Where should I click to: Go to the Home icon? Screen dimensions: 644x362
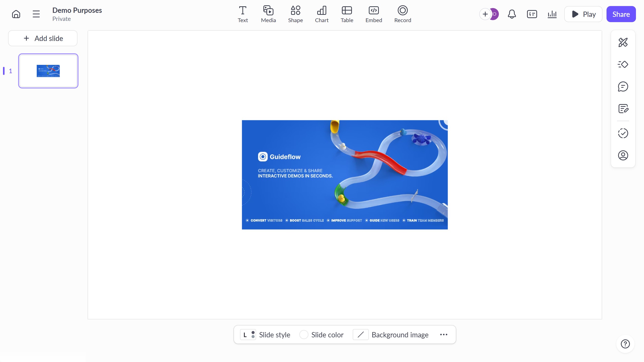pyautogui.click(x=16, y=14)
